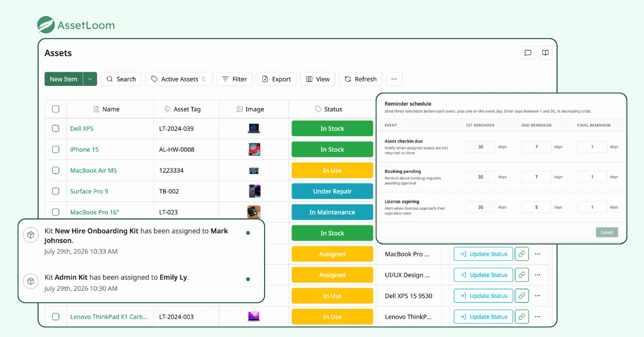Open the Filter options
The width and height of the screenshot is (644, 337).
235,79
